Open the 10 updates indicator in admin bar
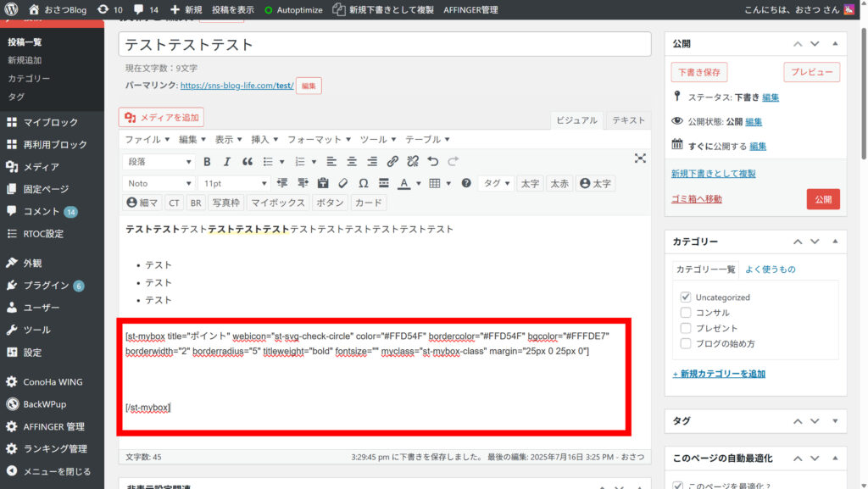Viewport: 868px width, 489px height. tap(110, 9)
